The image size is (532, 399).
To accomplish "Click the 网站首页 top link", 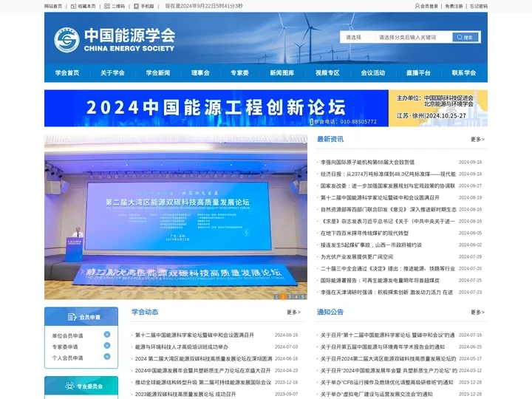I will click(x=53, y=6).
